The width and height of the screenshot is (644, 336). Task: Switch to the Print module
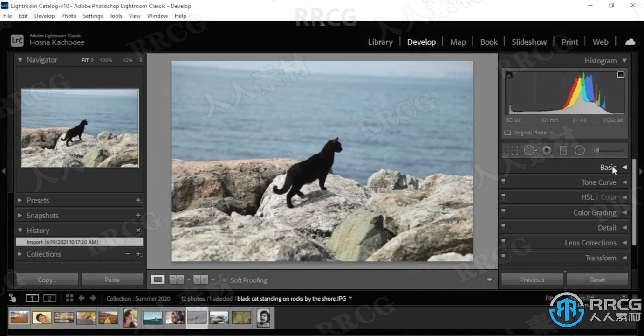pyautogui.click(x=569, y=42)
